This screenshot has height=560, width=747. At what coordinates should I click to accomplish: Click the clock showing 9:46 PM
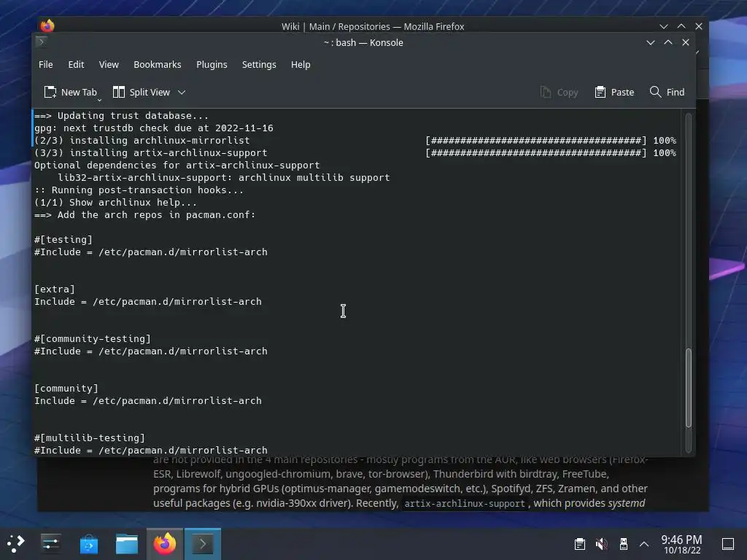pyautogui.click(x=682, y=544)
